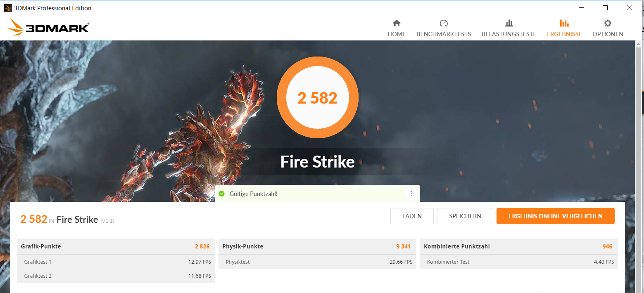Open the OPTIONEN tab
The height and width of the screenshot is (293, 644).
[x=608, y=28]
